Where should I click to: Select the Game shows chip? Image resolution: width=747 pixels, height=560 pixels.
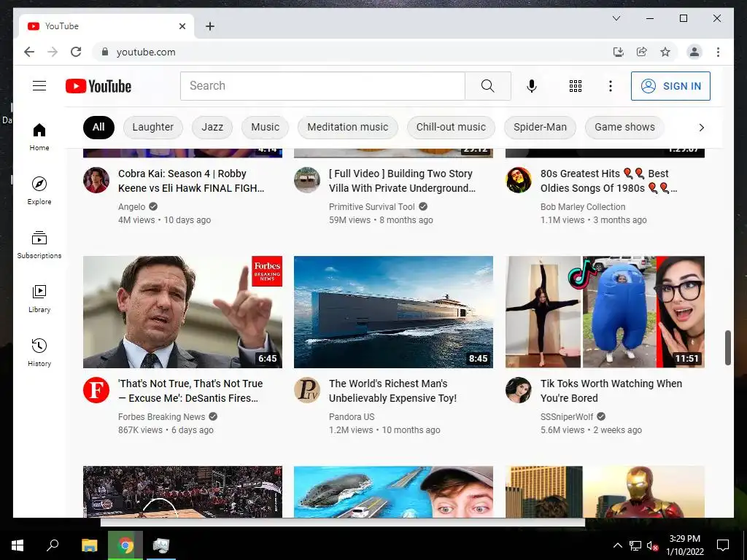[624, 127]
